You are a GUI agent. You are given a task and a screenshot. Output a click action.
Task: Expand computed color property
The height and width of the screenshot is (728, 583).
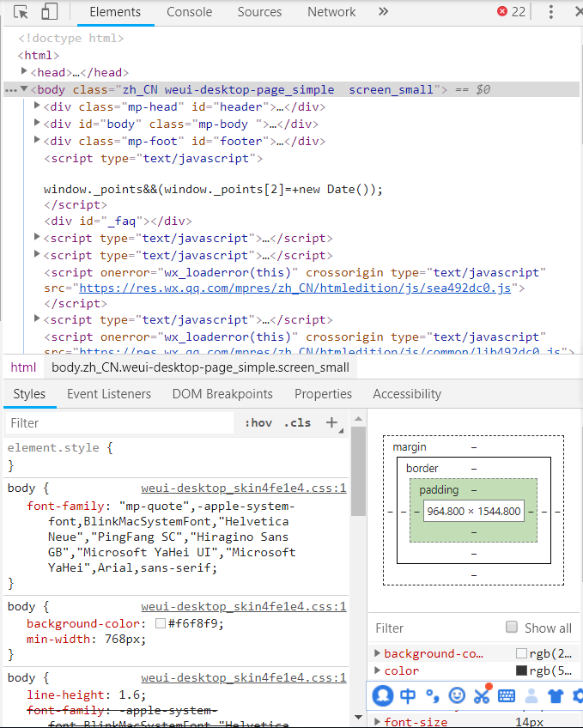click(378, 670)
